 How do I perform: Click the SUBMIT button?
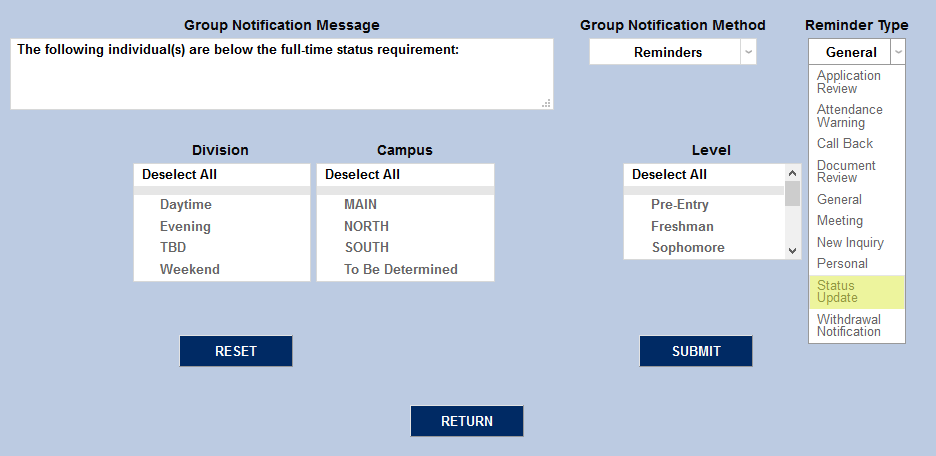[696, 351]
